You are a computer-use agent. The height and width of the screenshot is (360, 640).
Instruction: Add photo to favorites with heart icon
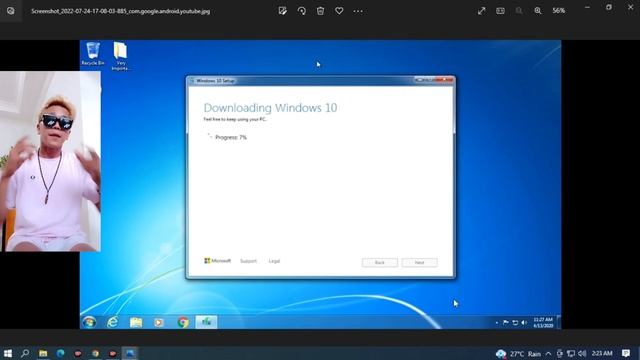click(x=339, y=11)
